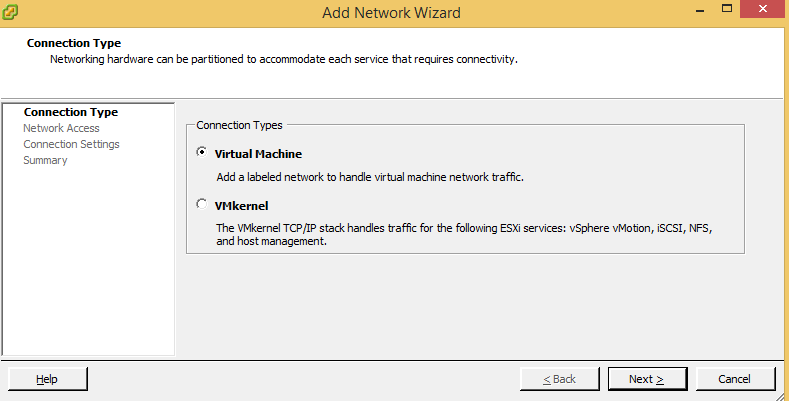The width and height of the screenshot is (789, 401).
Task: Cancel the Add Network Wizard
Action: coord(735,379)
